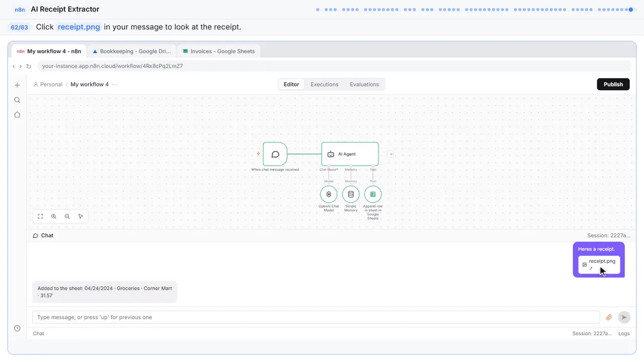Open search from the n8n sidebar
Image resolution: width=644 pixels, height=362 pixels.
tap(17, 100)
